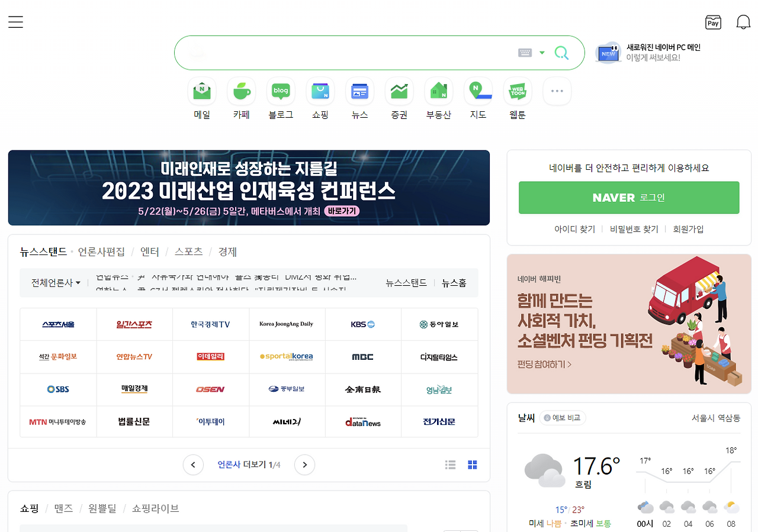Open the MBC press logo
This screenshot has width=758, height=532.
[x=363, y=357]
